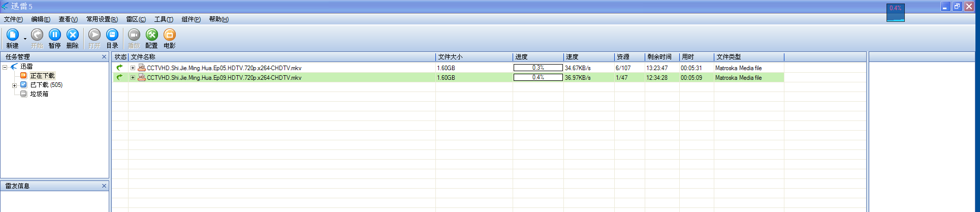
Task: Click the Ep05 downloading status arrow
Action: [x=119, y=68]
